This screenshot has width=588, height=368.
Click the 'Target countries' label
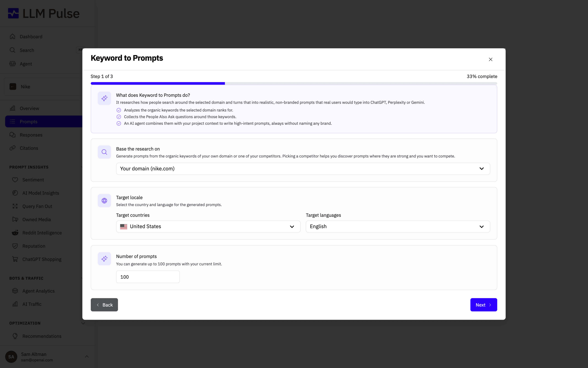pyautogui.click(x=133, y=215)
